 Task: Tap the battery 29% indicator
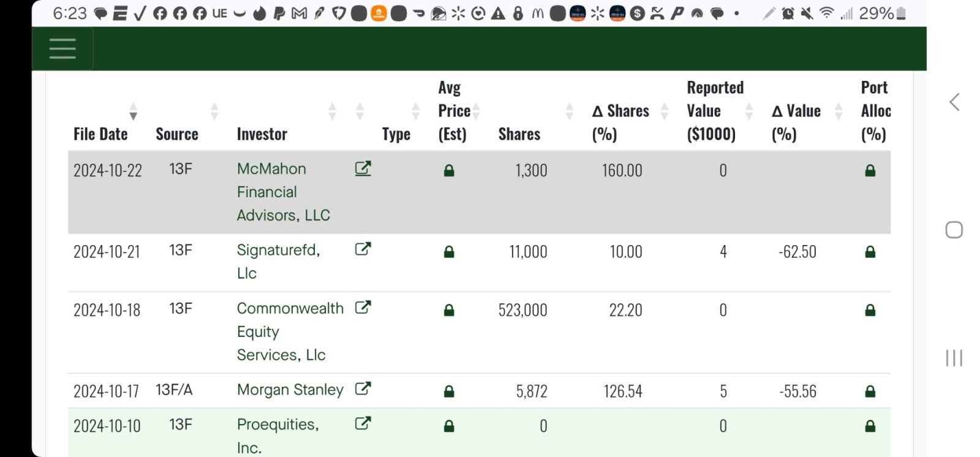click(x=882, y=13)
